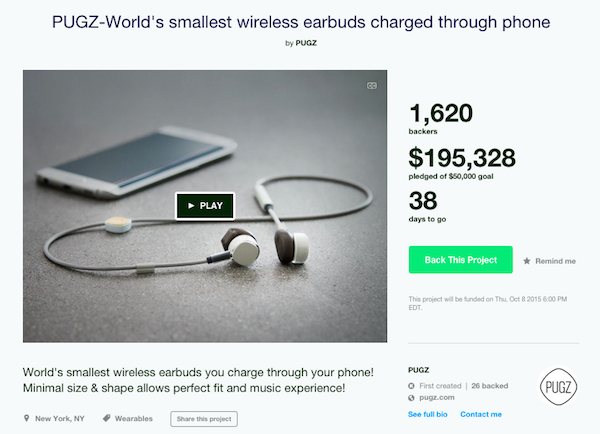Open the Wearables category link
The height and width of the screenshot is (434, 600).
(x=134, y=419)
